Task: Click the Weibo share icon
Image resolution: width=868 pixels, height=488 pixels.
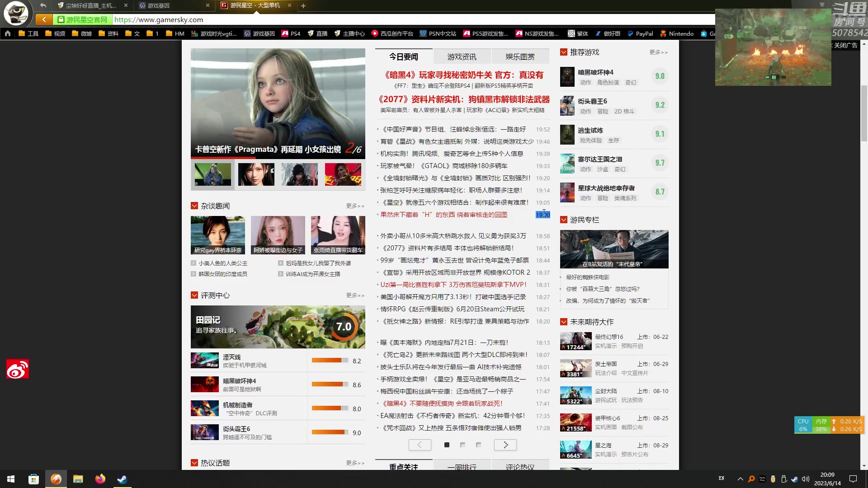Action: point(18,369)
